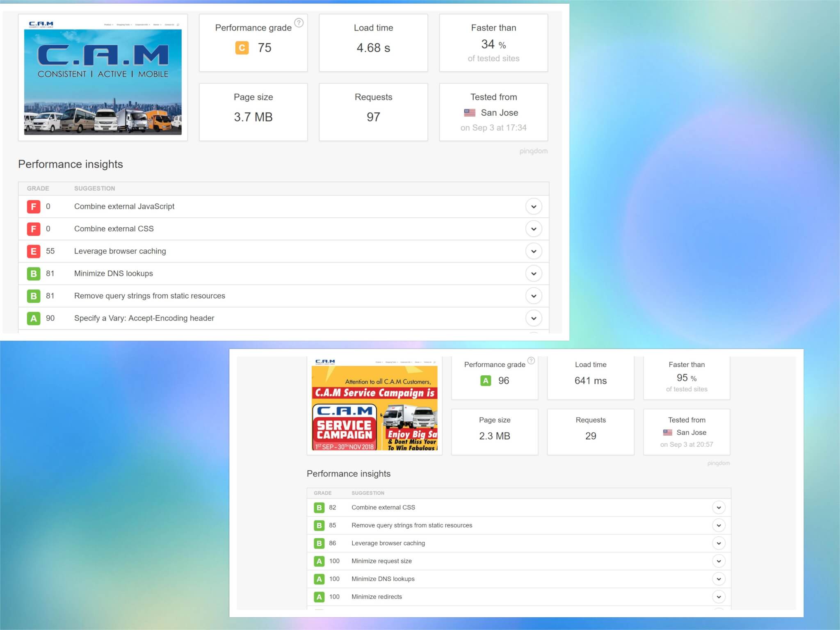Viewport: 840px width, 630px height.
Task: Click the pingdom watermark link under top report
Action: click(533, 151)
